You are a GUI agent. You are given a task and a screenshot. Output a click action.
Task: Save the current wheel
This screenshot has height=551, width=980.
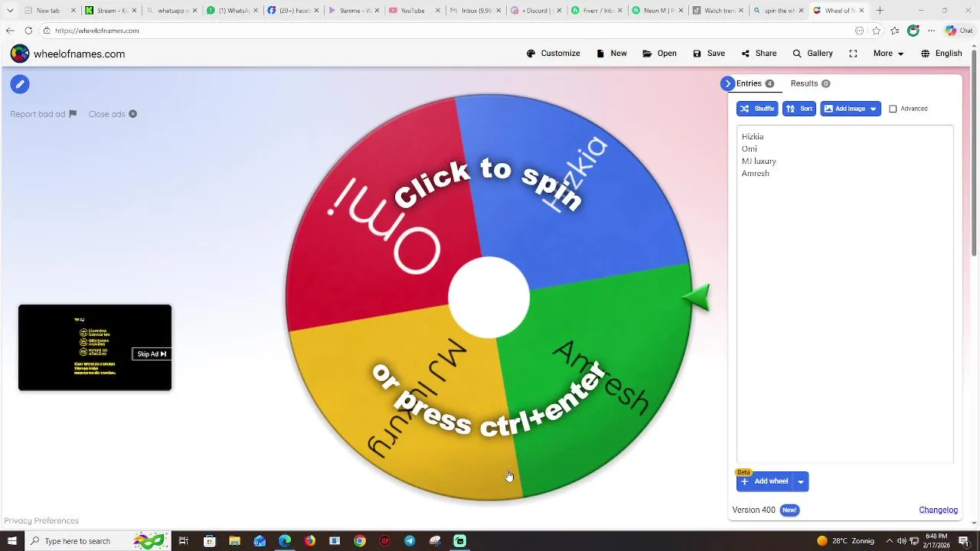pos(709,54)
